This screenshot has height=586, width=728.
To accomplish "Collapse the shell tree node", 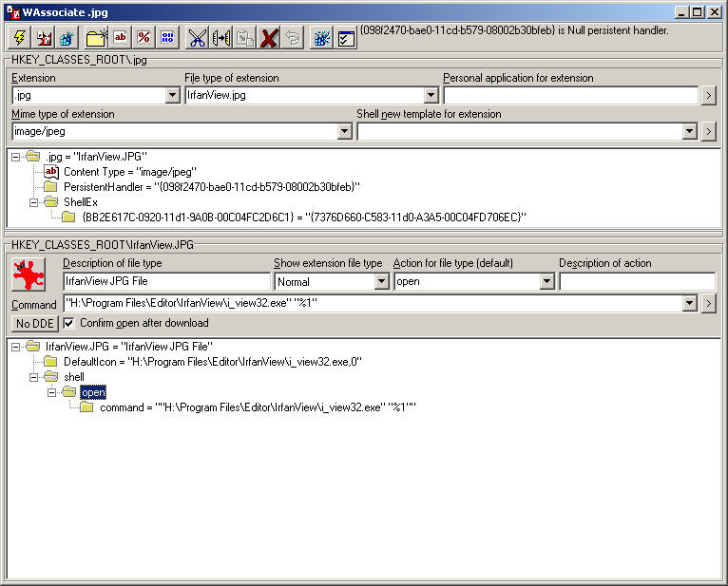I will 34,377.
